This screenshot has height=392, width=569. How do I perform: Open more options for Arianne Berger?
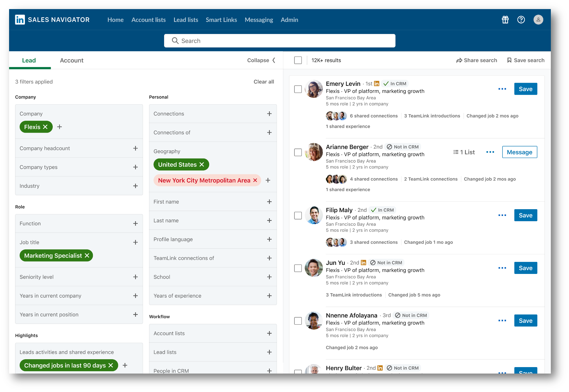pyautogui.click(x=490, y=152)
